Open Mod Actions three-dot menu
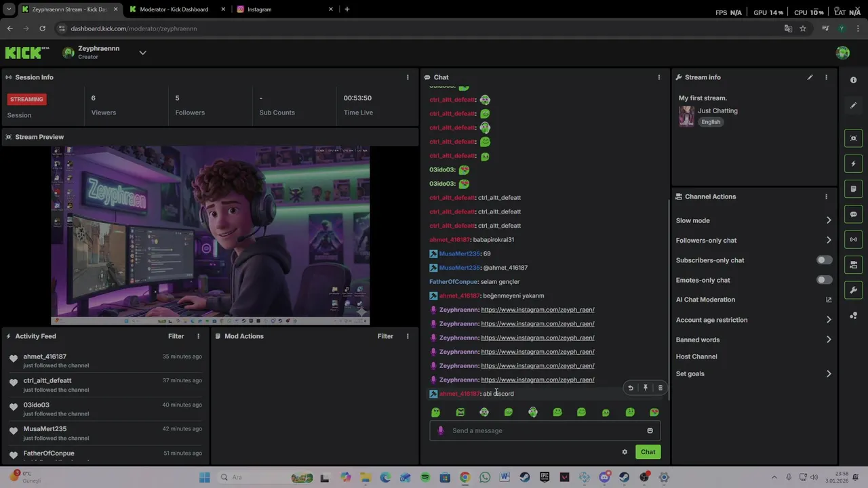 pos(408,336)
